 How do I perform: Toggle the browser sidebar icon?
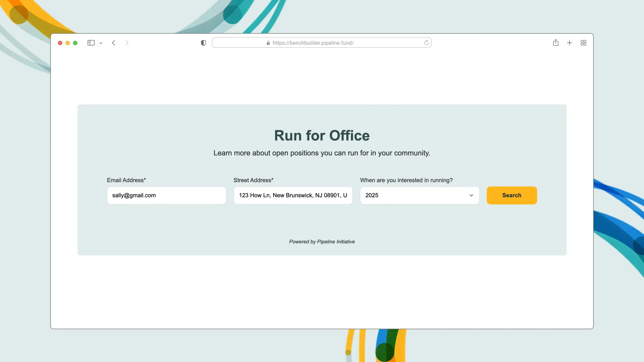[x=91, y=43]
